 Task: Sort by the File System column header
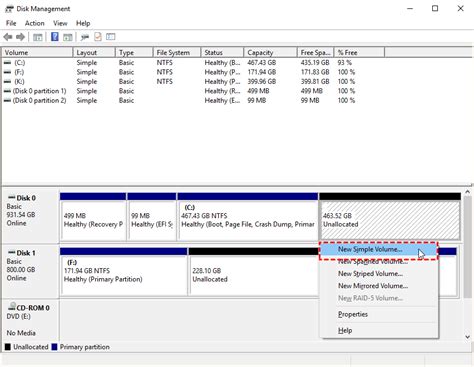point(177,52)
